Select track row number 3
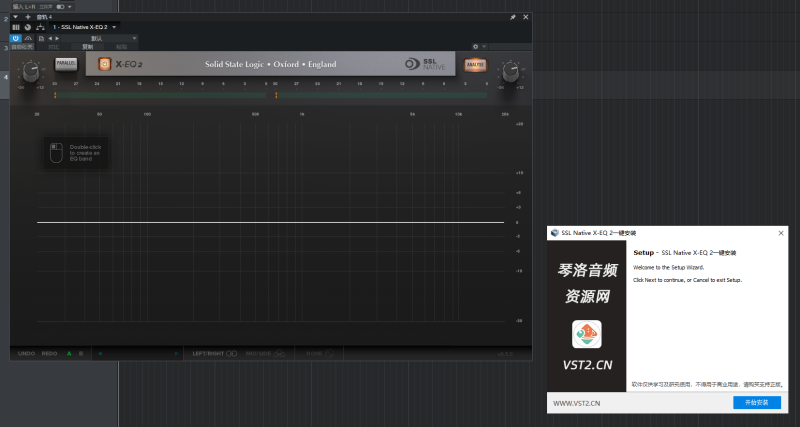Viewport: 800px width, 427px height. pos(6,48)
